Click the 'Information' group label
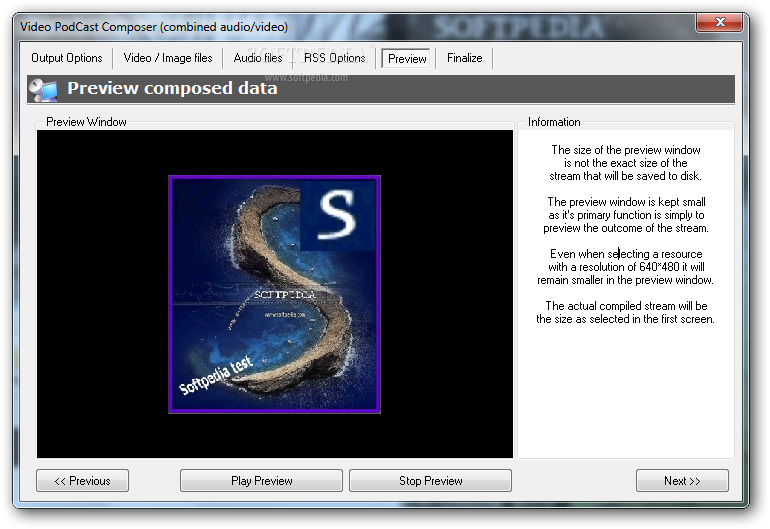The image size is (770, 529). pyautogui.click(x=554, y=122)
